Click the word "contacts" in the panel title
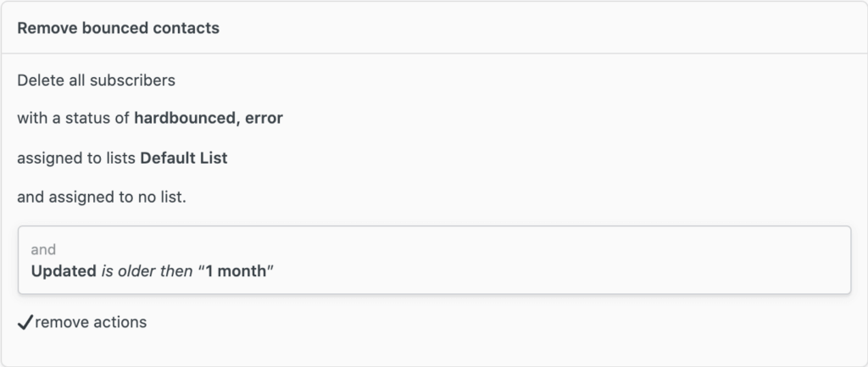The width and height of the screenshot is (868, 367). 187,28
